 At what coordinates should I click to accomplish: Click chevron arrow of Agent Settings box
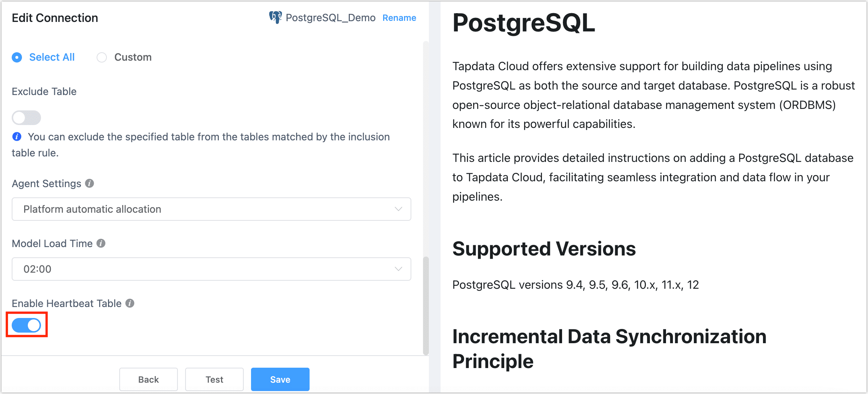coord(399,209)
